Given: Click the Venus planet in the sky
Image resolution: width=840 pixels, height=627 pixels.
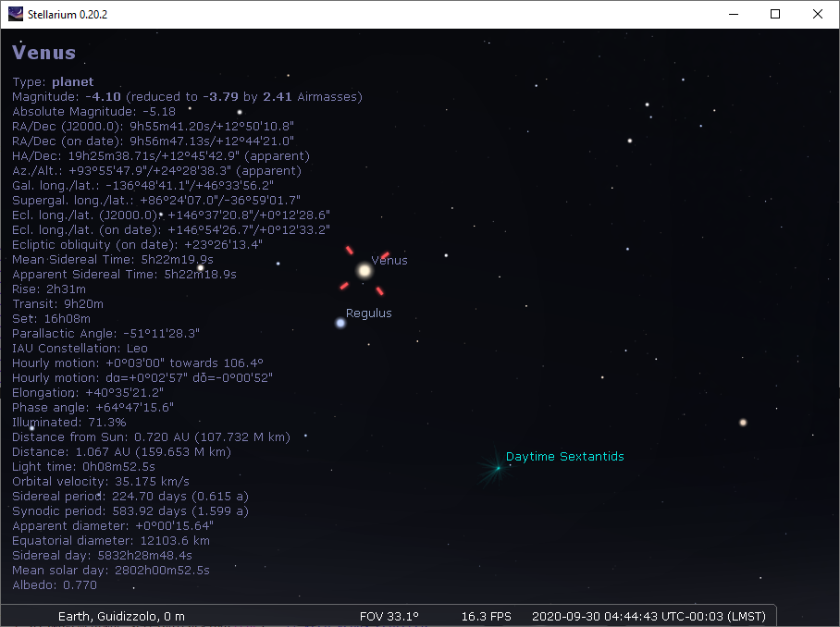Looking at the screenshot, I should point(364,270).
